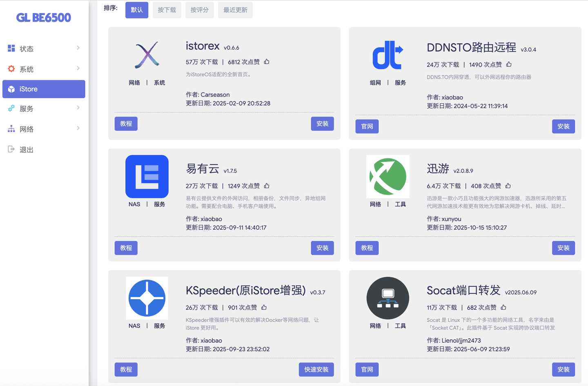Click the 易有云 app title
The width and height of the screenshot is (588, 386).
203,169
